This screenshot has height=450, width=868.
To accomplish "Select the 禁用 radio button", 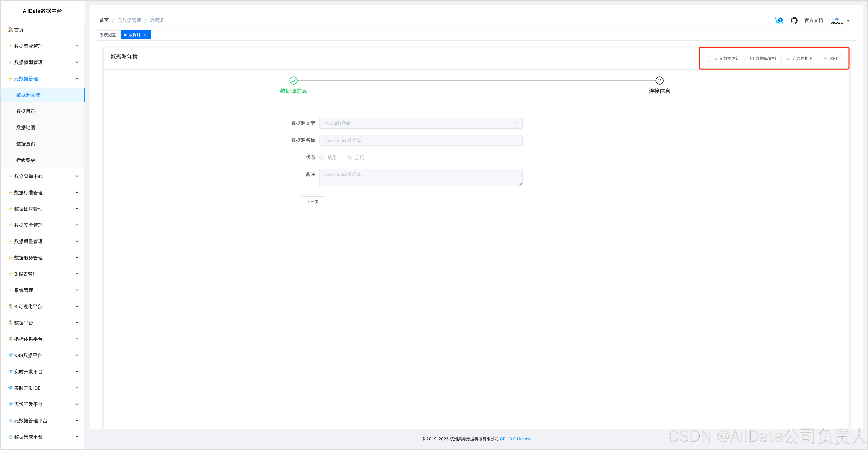I will [322, 158].
